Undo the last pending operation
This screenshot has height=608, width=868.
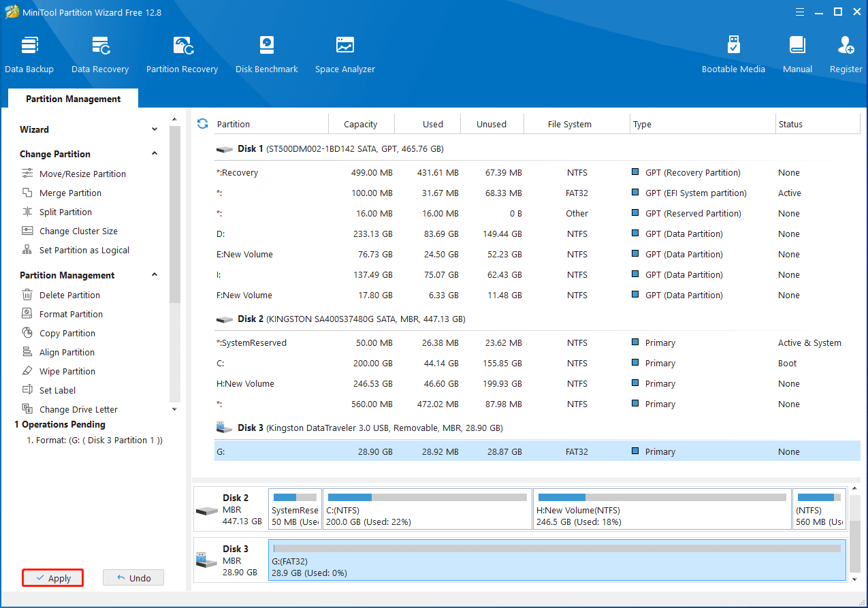tap(133, 578)
